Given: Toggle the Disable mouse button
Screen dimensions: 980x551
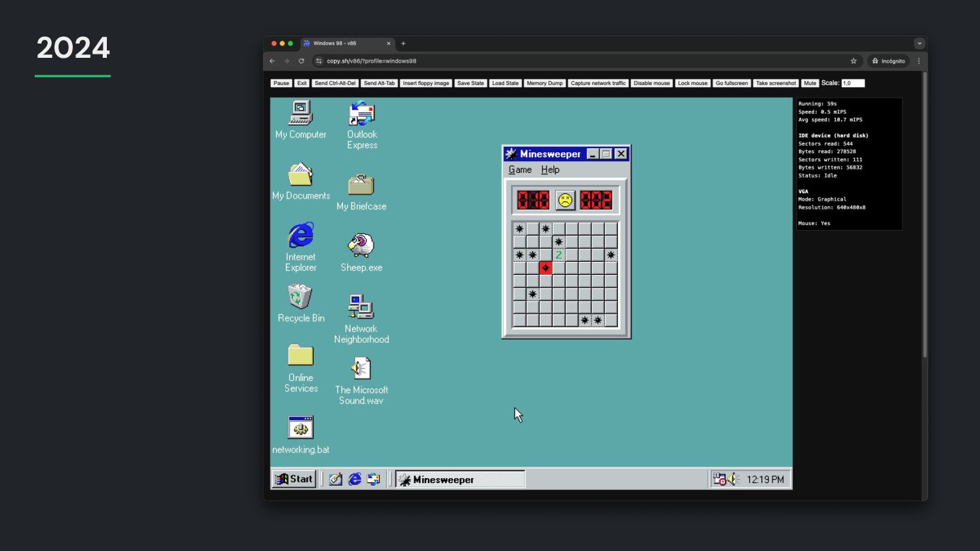Looking at the screenshot, I should coord(651,83).
